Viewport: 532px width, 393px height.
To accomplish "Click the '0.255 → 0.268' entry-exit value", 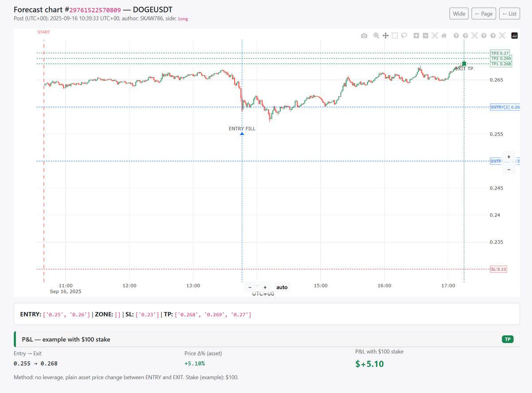I will click(x=35, y=363).
